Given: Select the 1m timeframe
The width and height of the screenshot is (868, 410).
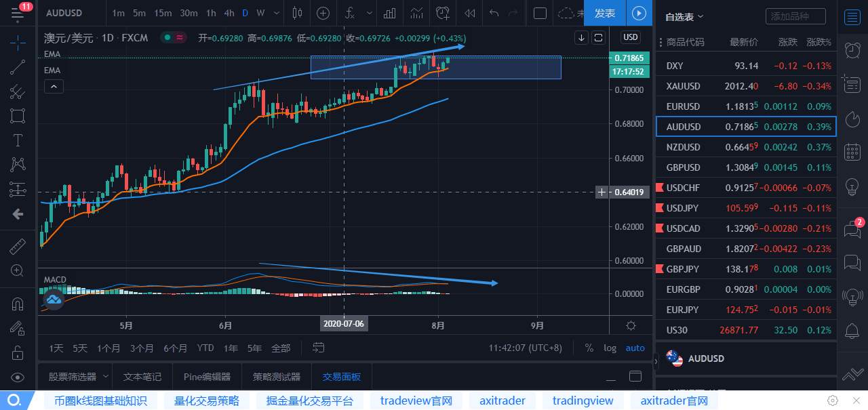Looking at the screenshot, I should (118, 13).
